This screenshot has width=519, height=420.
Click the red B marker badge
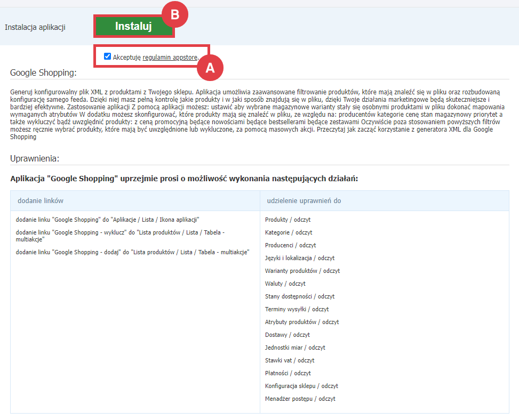click(x=174, y=15)
